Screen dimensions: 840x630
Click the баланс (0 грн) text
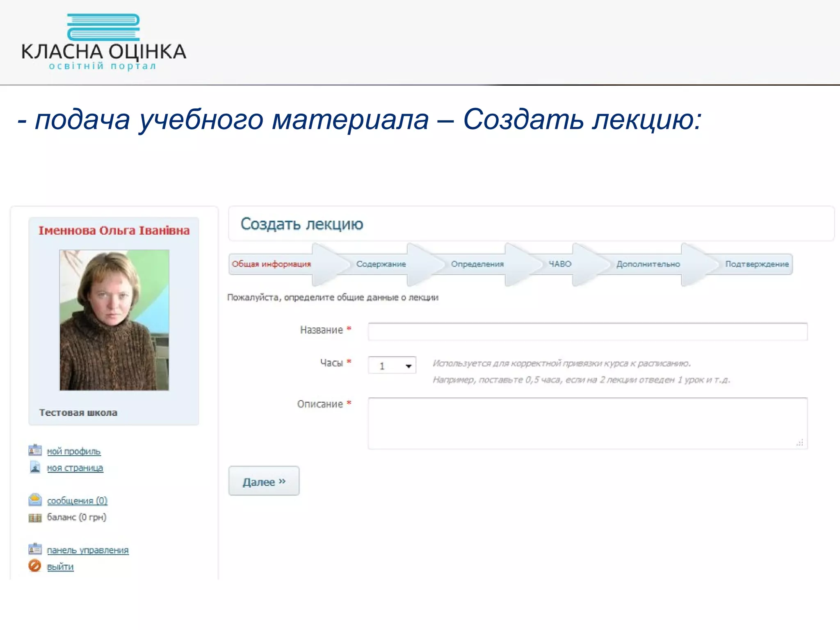(x=77, y=517)
